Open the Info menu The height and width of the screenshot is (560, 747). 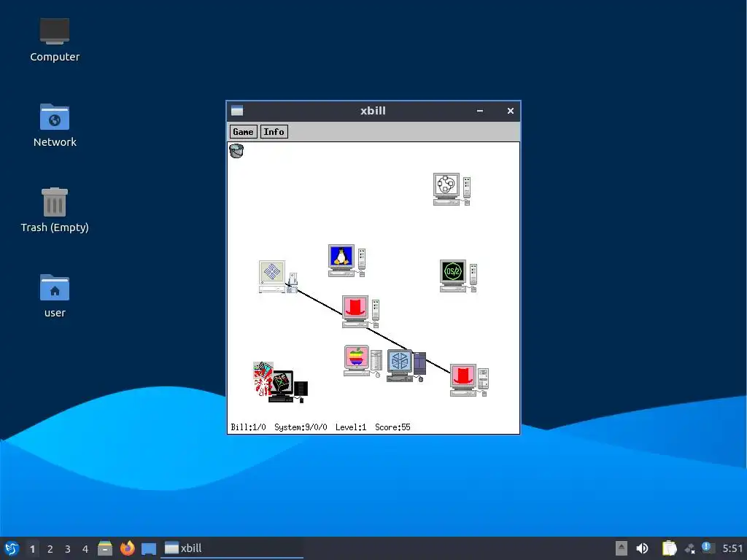tap(274, 132)
